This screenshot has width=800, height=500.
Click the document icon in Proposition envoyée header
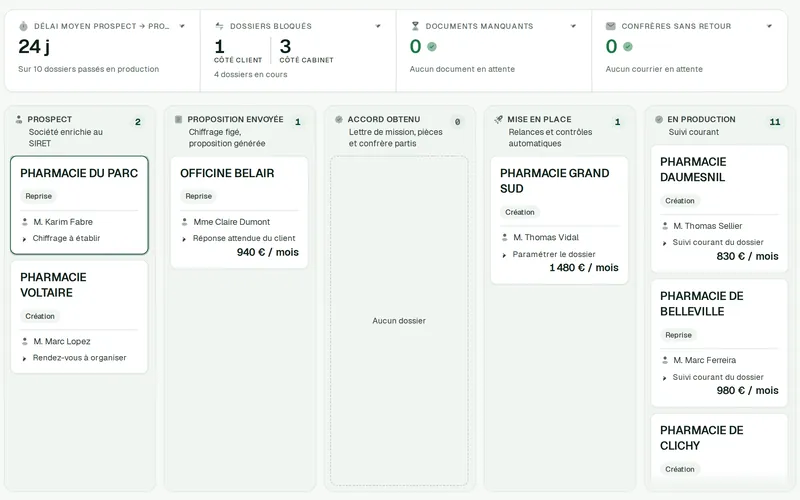coord(179,119)
